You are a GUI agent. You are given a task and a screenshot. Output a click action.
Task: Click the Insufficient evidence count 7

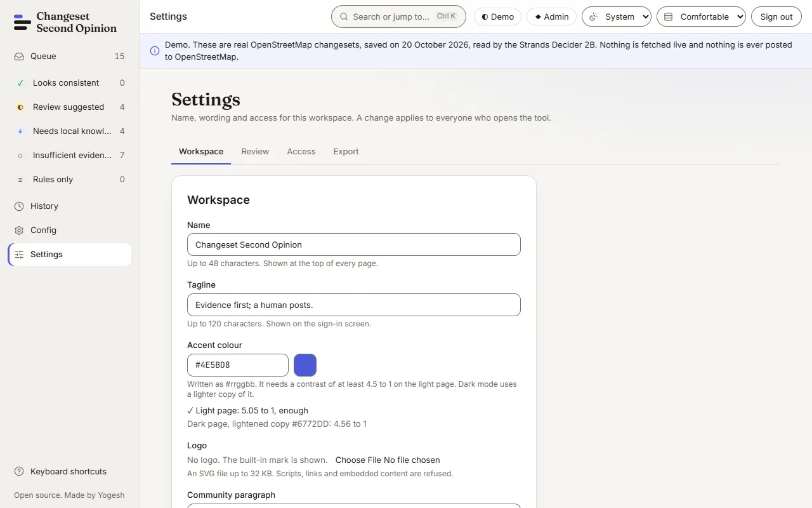point(122,156)
